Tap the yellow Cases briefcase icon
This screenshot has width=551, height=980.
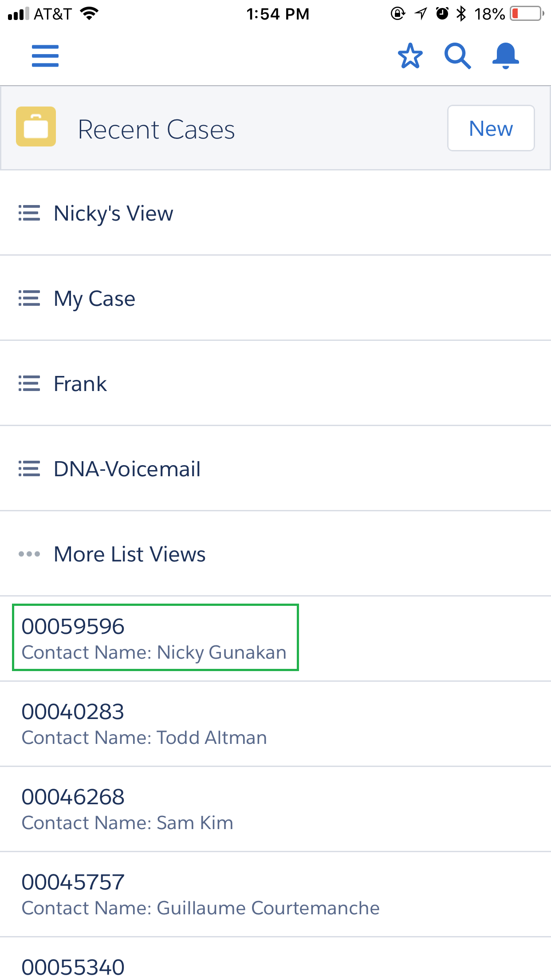36,126
